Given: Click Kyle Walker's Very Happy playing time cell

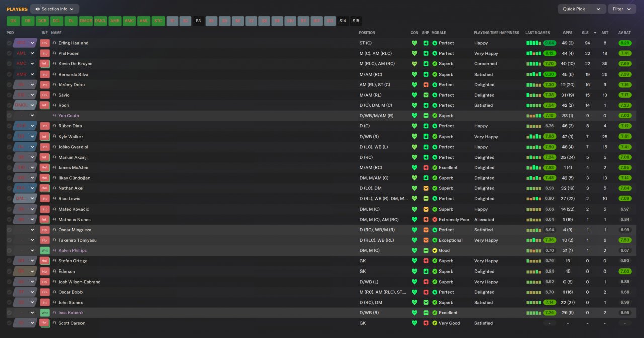Looking at the screenshot, I should tap(486, 137).
